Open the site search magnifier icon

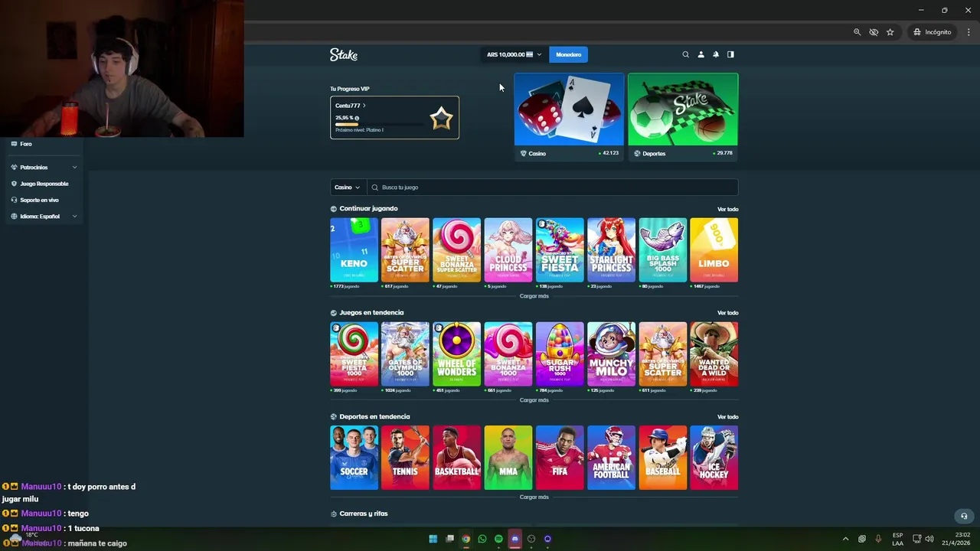point(685,54)
